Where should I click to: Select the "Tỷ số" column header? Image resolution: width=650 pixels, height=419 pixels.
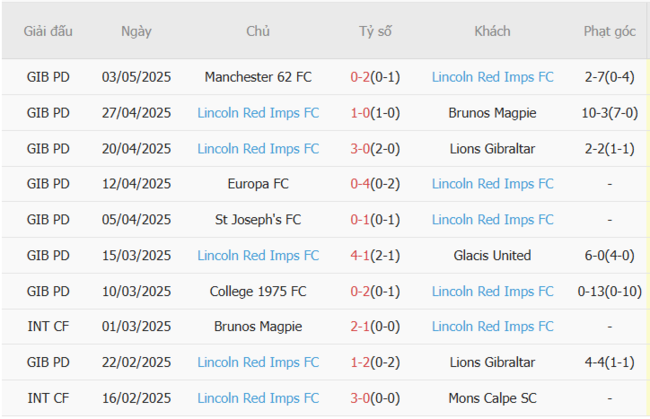tap(375, 31)
